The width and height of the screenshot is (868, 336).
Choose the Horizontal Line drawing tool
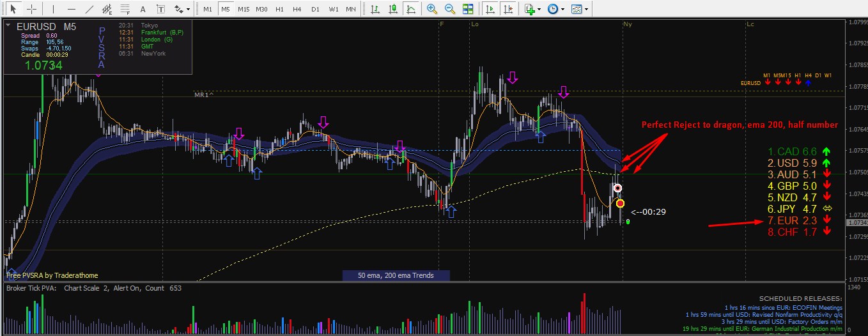tap(72, 9)
